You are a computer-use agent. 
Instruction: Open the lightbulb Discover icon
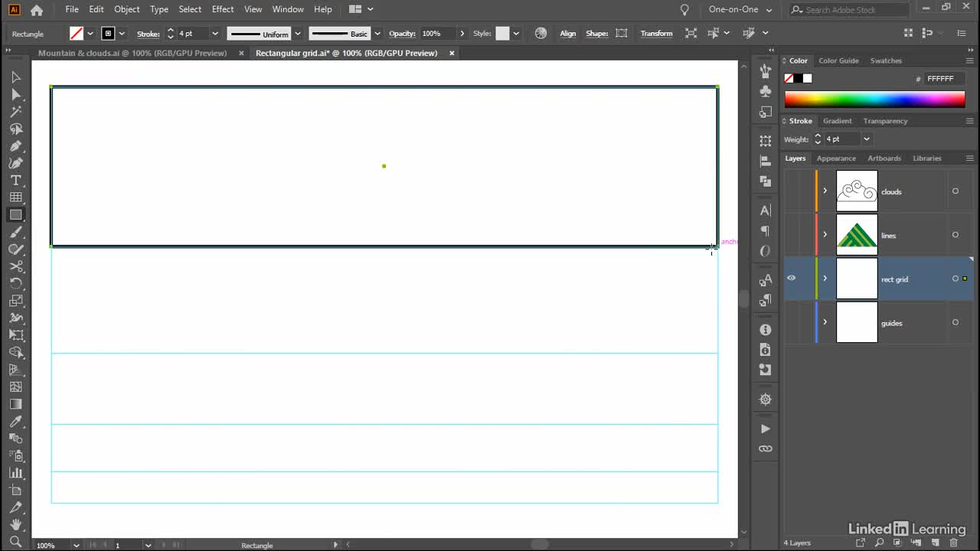(684, 10)
